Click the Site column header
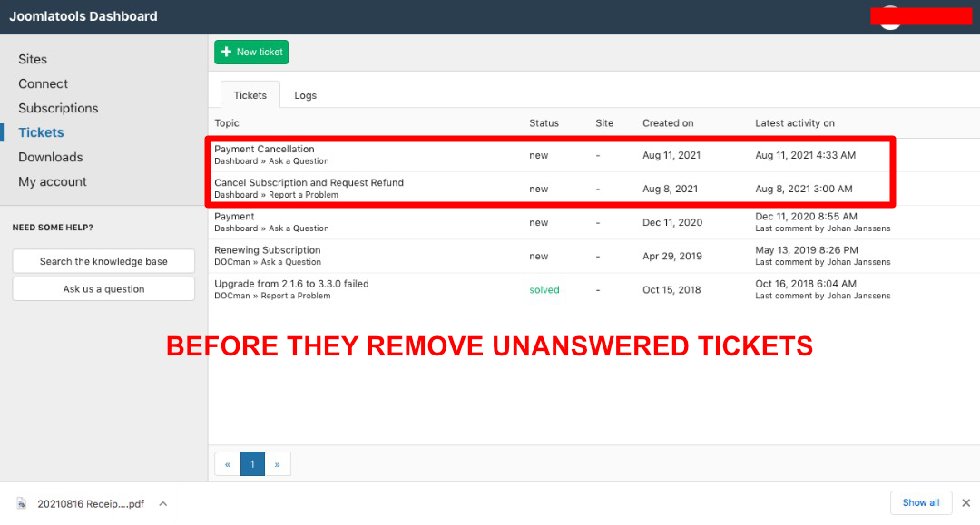 point(604,123)
